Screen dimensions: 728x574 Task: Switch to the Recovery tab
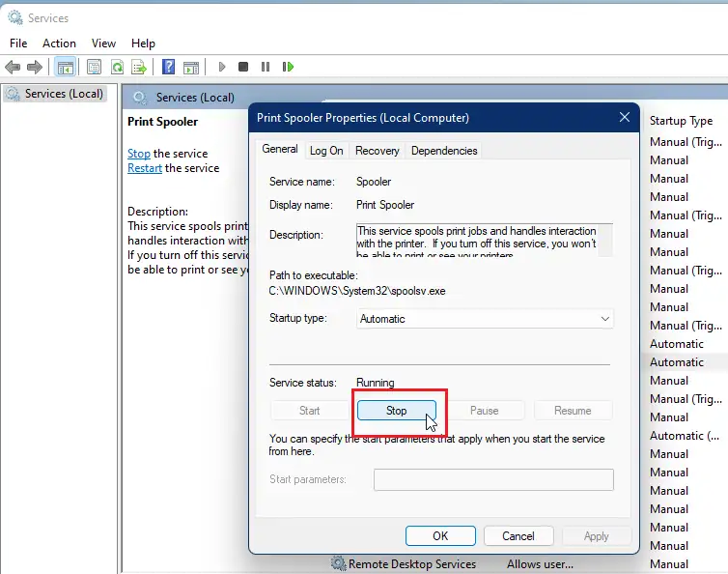point(377,151)
